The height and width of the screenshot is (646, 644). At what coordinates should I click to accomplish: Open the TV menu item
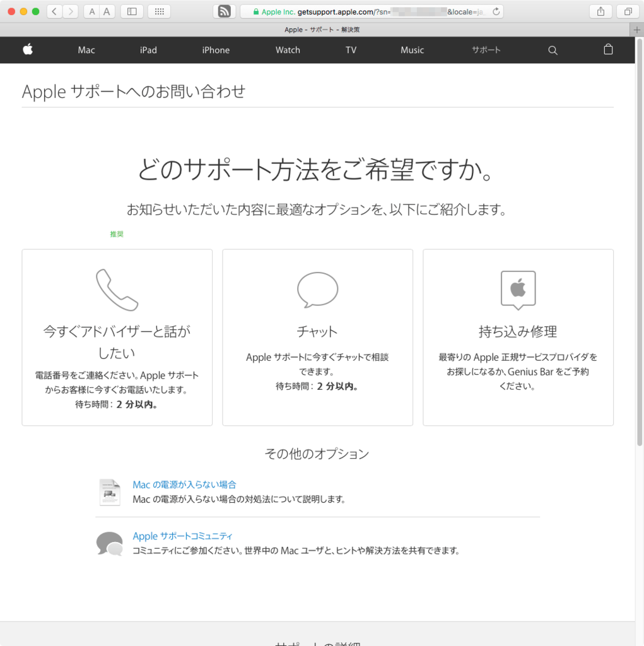pos(351,50)
